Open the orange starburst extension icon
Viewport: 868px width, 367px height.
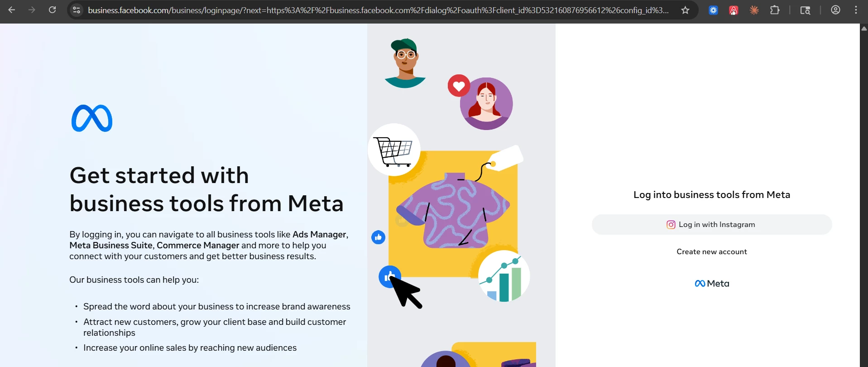click(x=754, y=10)
